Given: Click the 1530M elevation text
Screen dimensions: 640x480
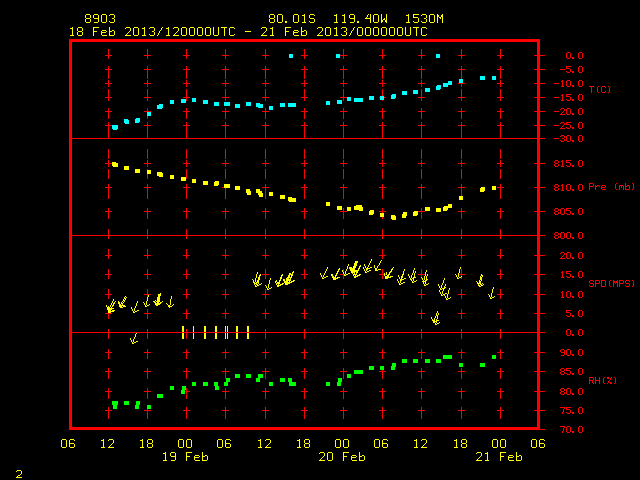Looking at the screenshot, I should [424, 19].
